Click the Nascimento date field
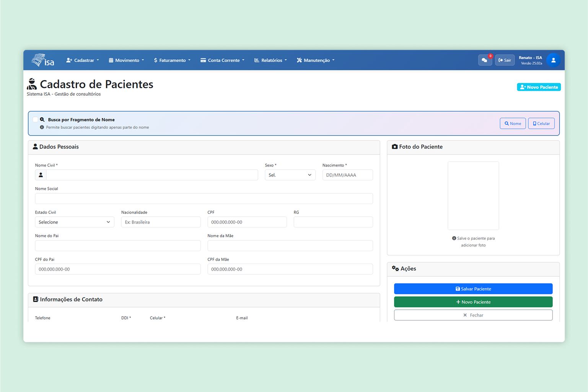The height and width of the screenshot is (392, 588). 347,175
